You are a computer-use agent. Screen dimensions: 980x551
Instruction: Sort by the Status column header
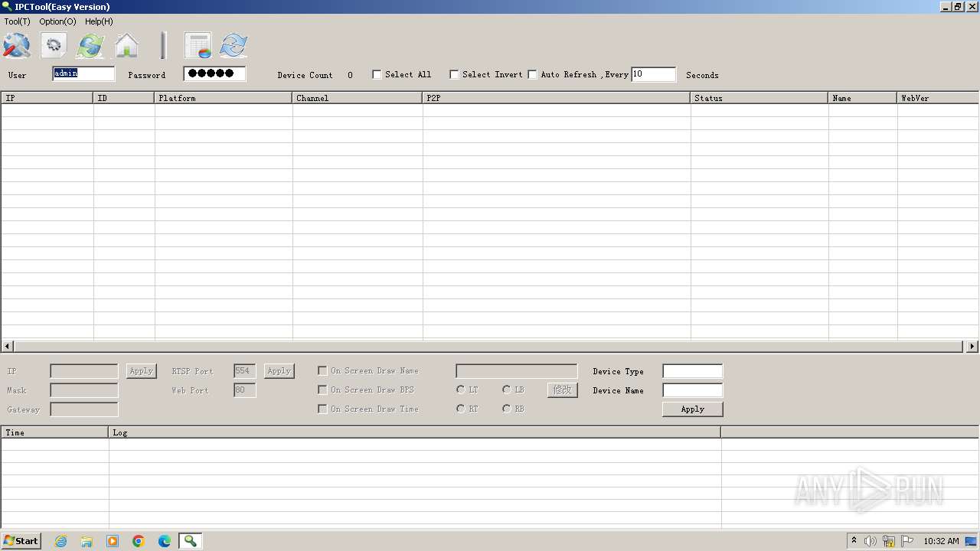coord(759,98)
